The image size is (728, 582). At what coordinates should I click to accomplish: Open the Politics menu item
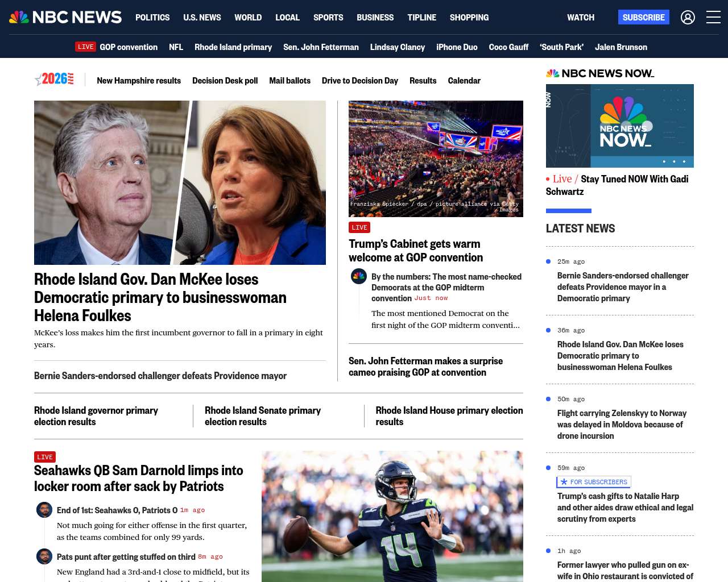(x=152, y=18)
